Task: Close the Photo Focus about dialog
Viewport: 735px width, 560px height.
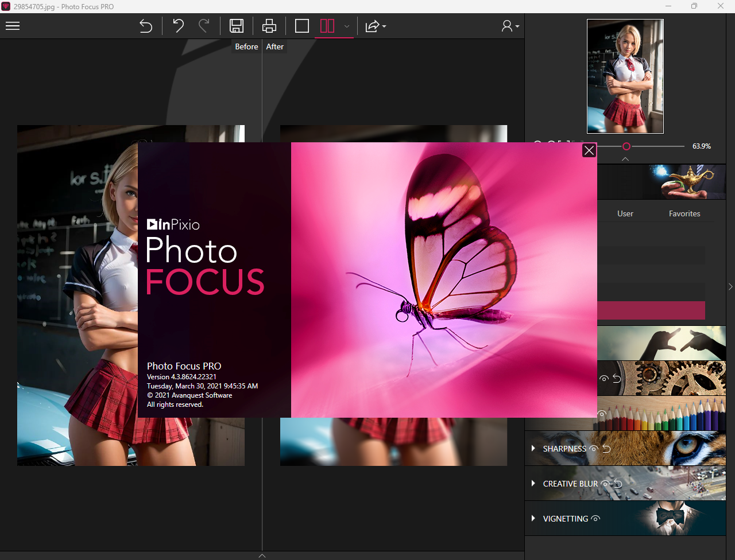Action: click(x=589, y=150)
